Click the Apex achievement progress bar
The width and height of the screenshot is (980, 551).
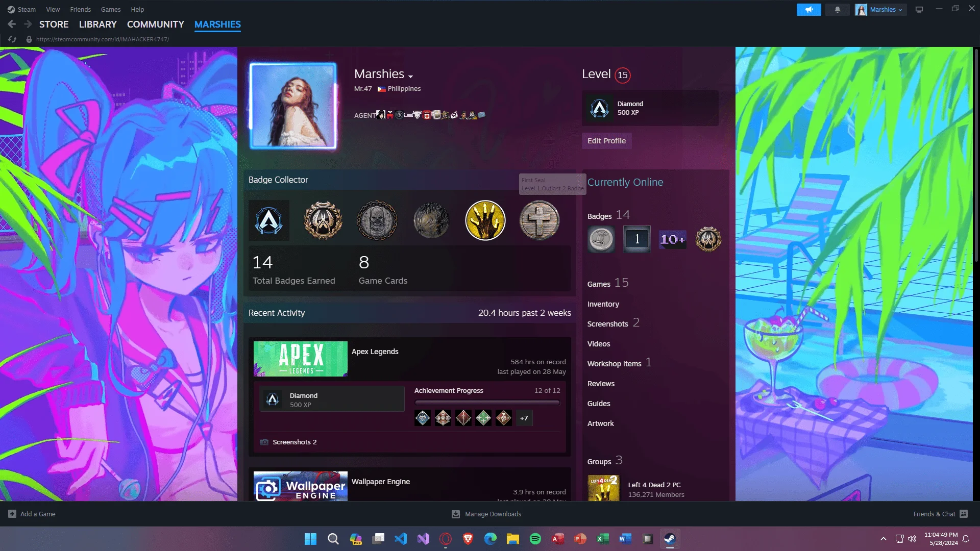487,403
